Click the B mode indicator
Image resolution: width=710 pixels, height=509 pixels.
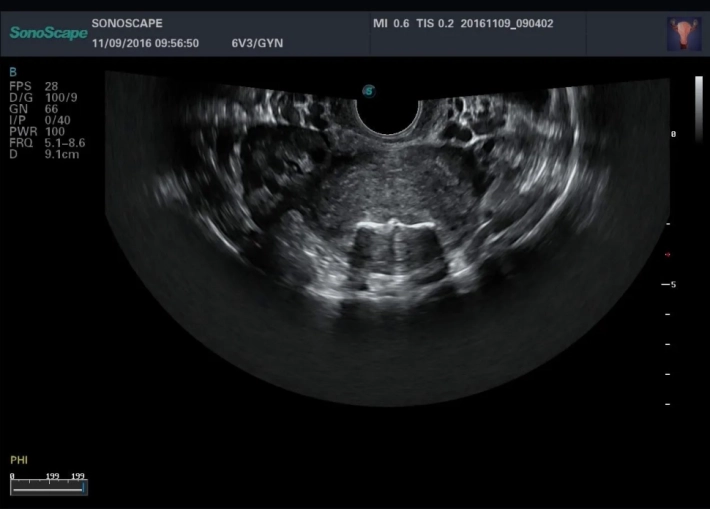[12, 72]
